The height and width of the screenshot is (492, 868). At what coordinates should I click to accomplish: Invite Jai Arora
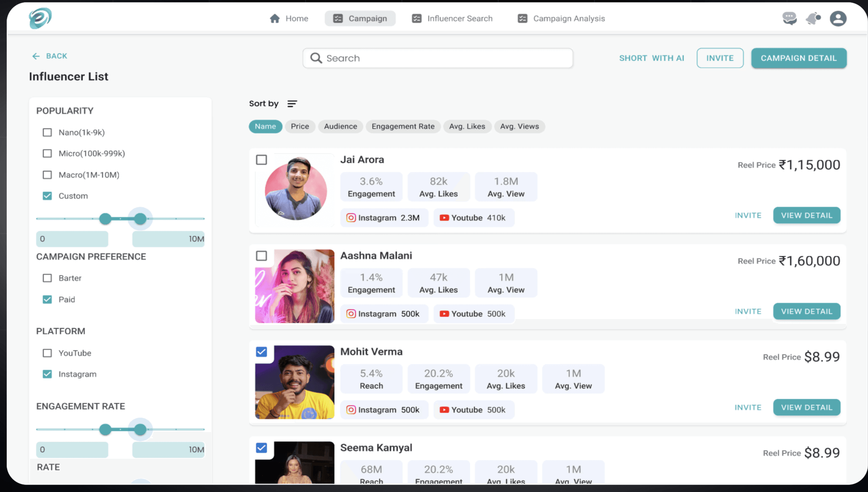click(x=748, y=216)
